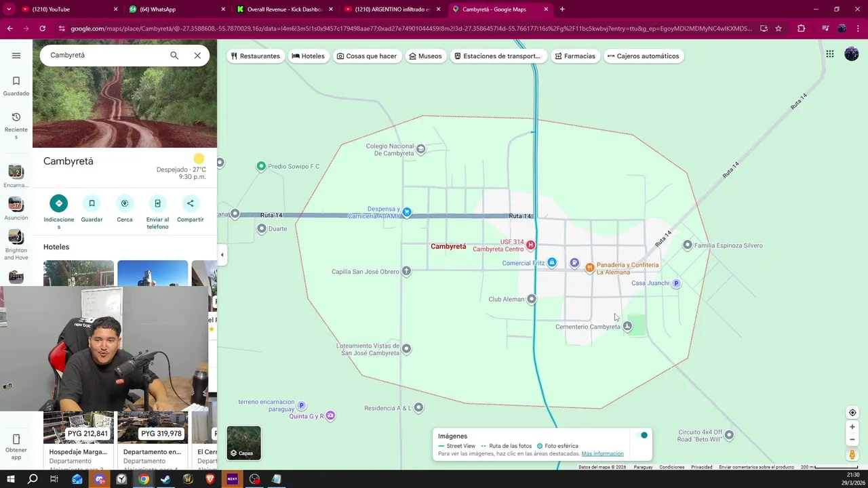
Task: Open the browser three-dot menu
Action: click(x=858, y=28)
